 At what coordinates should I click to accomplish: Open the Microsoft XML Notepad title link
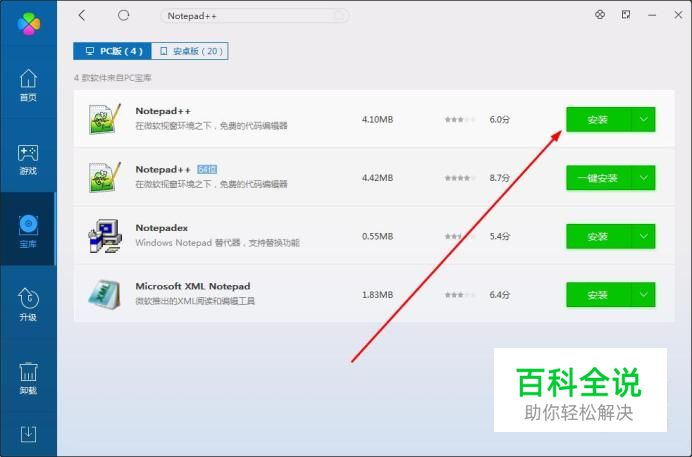(193, 286)
